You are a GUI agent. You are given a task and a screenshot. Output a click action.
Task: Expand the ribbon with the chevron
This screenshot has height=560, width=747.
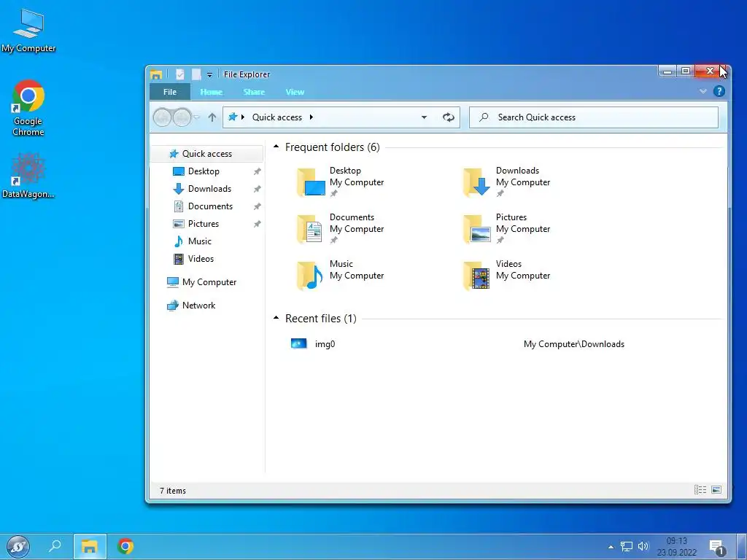(703, 91)
